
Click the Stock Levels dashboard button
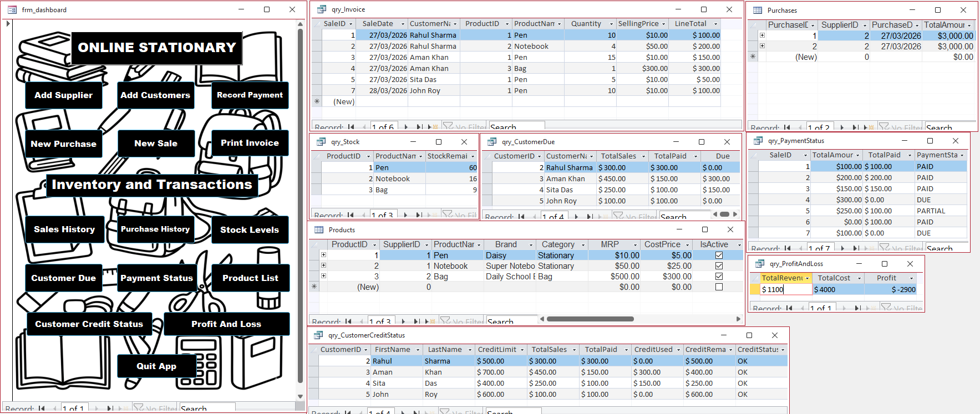pos(250,229)
